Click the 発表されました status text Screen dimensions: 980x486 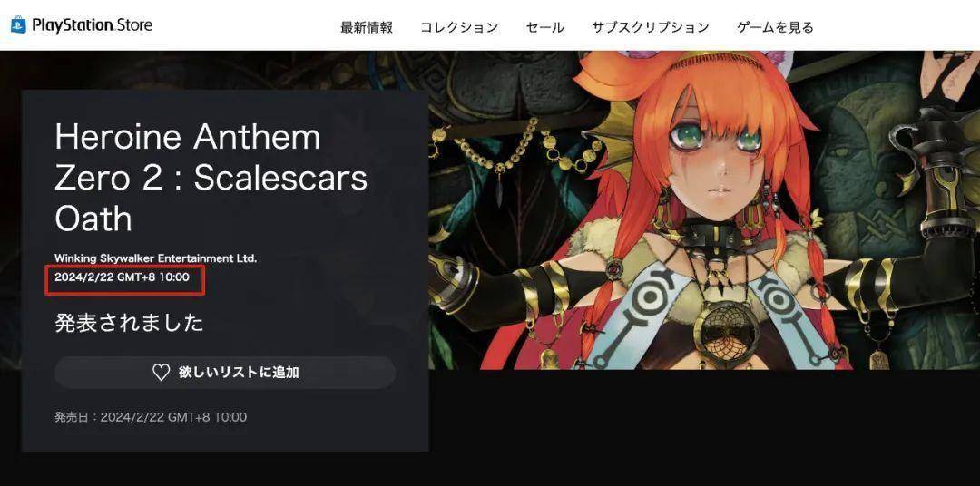pos(129,323)
